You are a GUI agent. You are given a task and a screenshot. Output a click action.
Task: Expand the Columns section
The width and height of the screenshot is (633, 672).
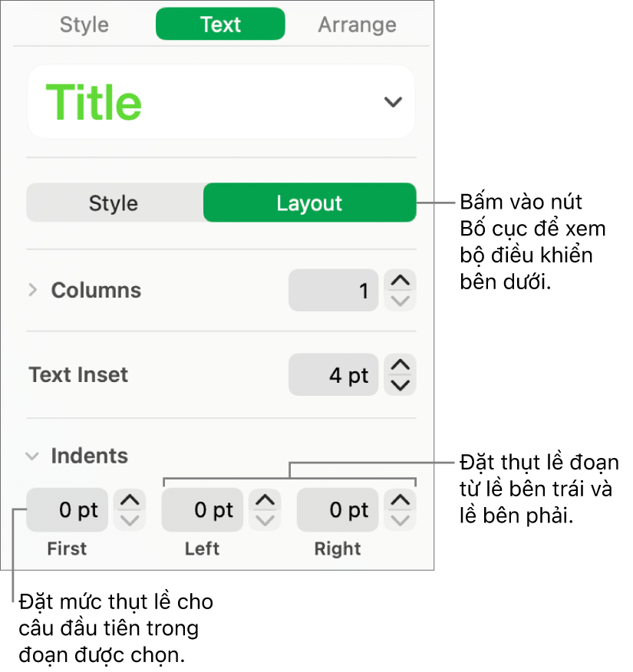(x=33, y=290)
